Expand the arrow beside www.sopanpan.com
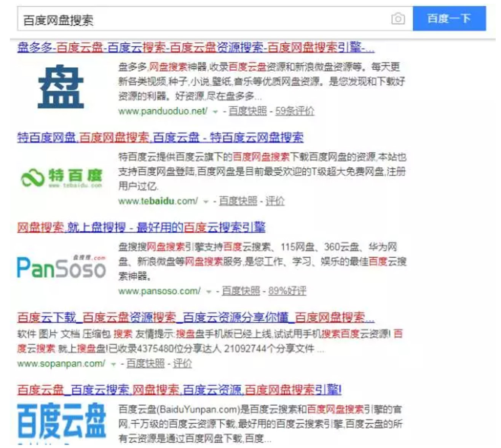The image size is (501, 448). pyautogui.click(x=113, y=364)
